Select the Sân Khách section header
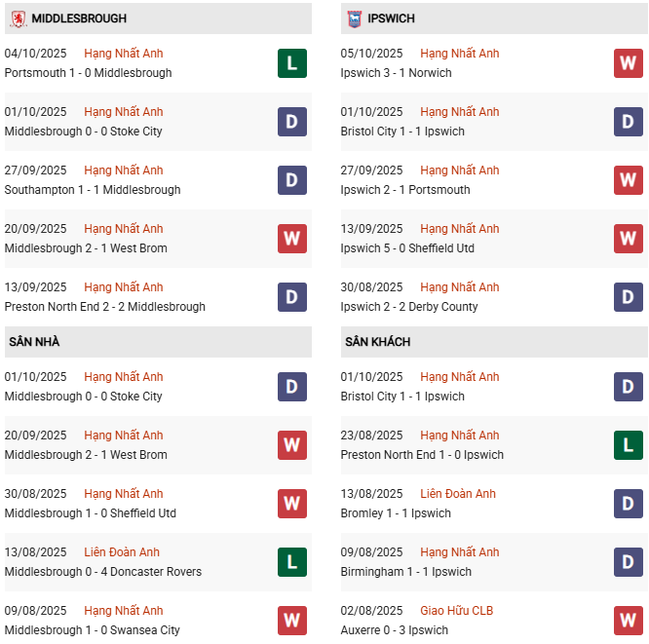 (x=377, y=342)
